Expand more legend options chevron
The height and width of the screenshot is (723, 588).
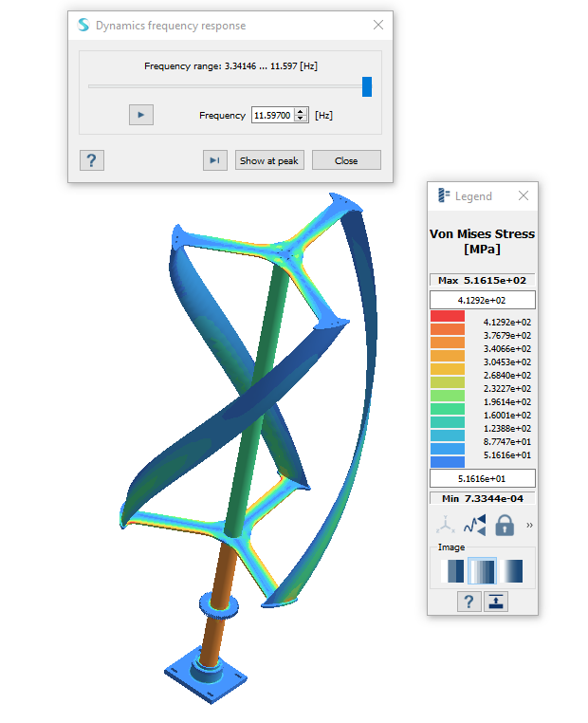click(x=529, y=525)
